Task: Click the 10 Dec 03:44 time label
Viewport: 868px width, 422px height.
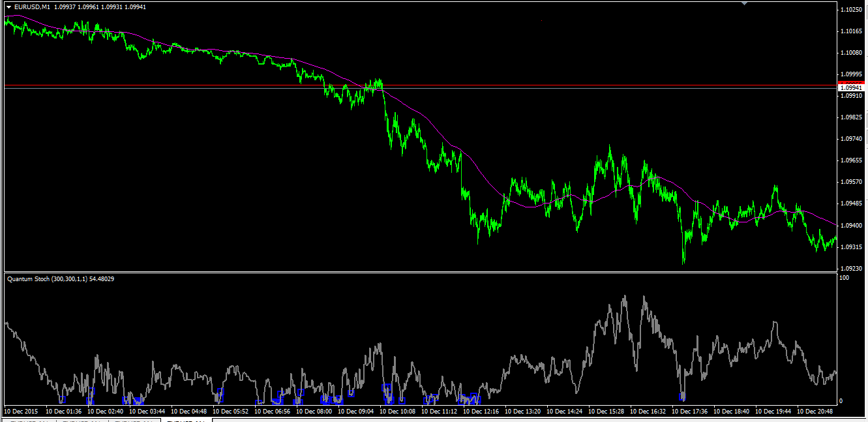Action: point(147,412)
